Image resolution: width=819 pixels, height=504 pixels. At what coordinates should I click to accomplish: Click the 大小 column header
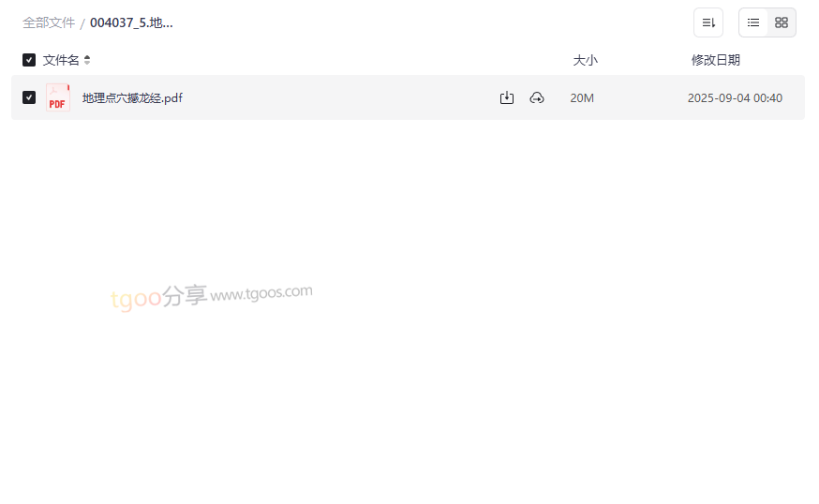point(585,60)
